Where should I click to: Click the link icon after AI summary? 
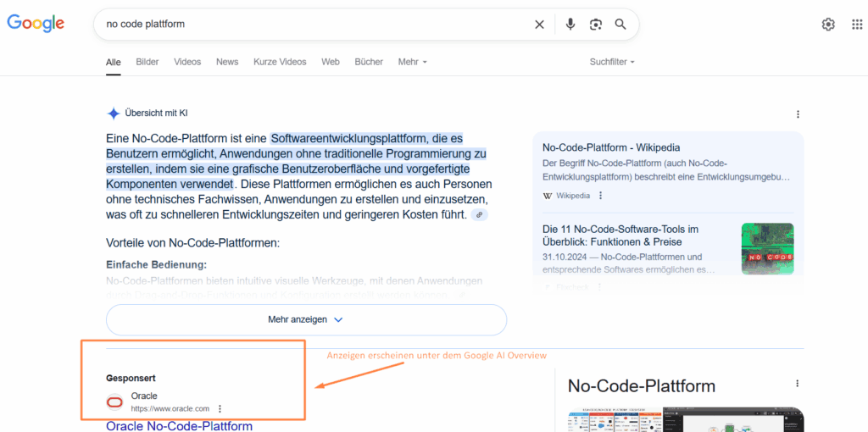pyautogui.click(x=480, y=215)
